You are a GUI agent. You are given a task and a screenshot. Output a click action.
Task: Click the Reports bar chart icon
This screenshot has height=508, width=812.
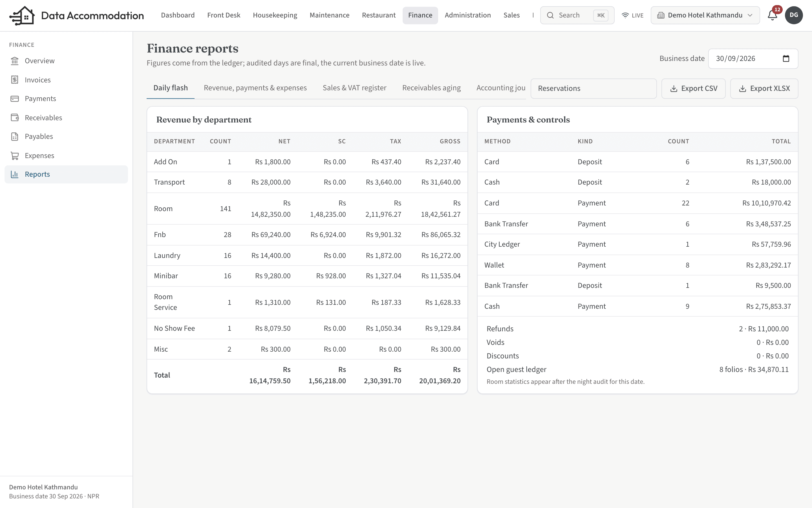(14, 174)
